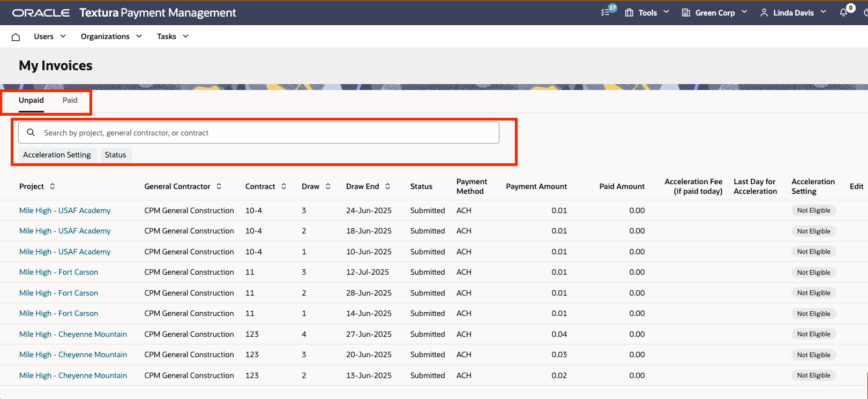Click the search magnifier icon
The height and width of the screenshot is (399, 868).
[x=31, y=132]
